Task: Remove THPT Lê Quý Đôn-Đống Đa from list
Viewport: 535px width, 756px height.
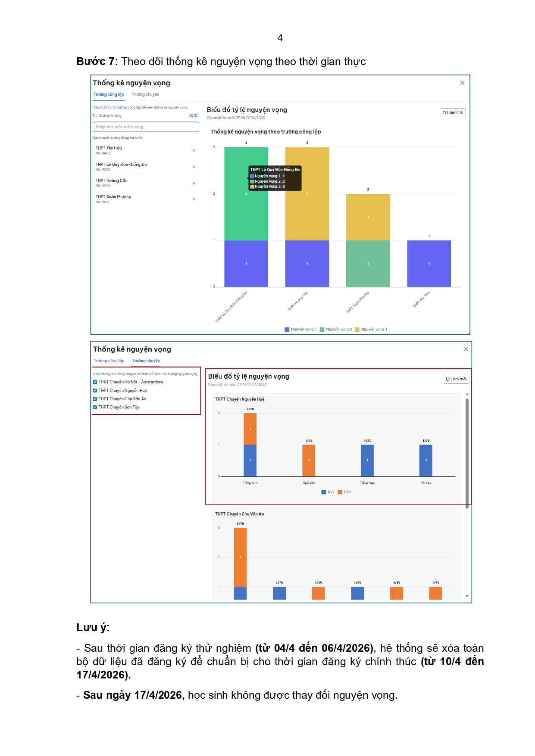Action: click(194, 167)
